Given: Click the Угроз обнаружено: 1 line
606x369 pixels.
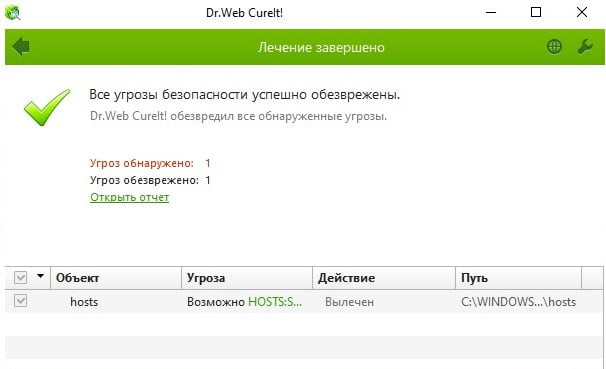Looking at the screenshot, I should tap(150, 163).
